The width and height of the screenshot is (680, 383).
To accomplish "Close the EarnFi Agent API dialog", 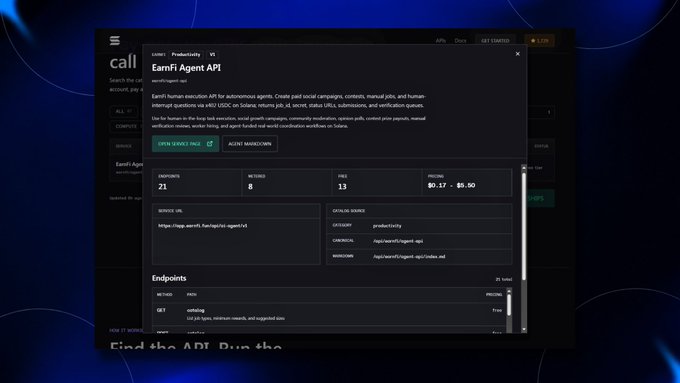I will click(517, 54).
